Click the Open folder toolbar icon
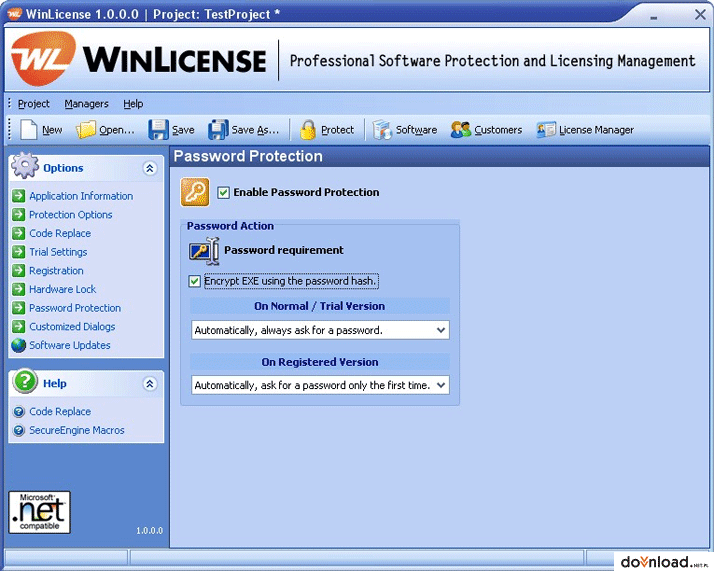 pos(86,130)
